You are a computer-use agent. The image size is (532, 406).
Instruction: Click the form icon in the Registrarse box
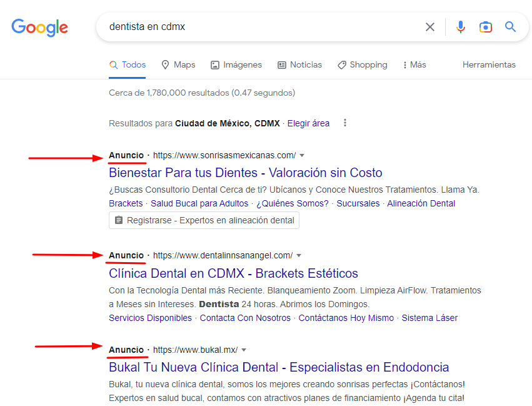(x=118, y=220)
